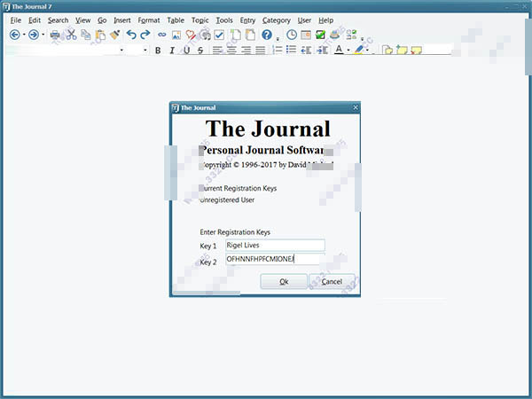Insert a hyperlink with the chain icon
532x399 pixels.
[x=162, y=35]
